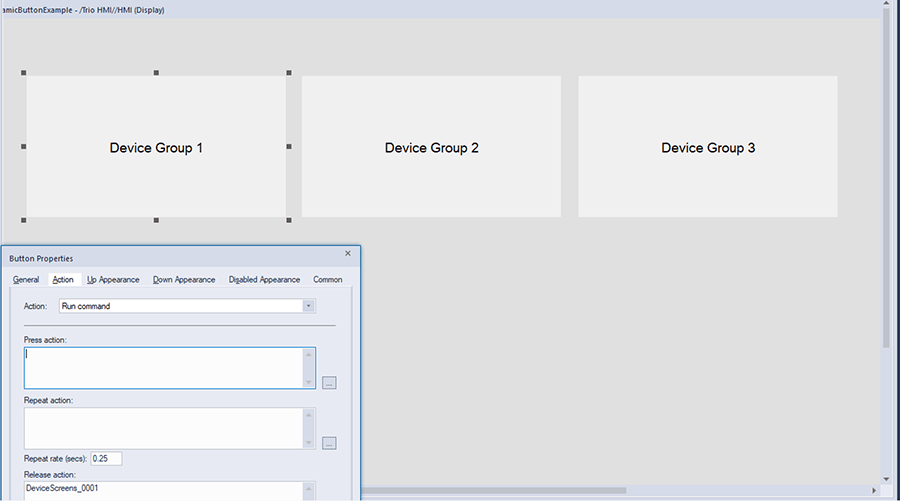Click the 'Repeat action:' label
900x501 pixels.
(x=48, y=400)
